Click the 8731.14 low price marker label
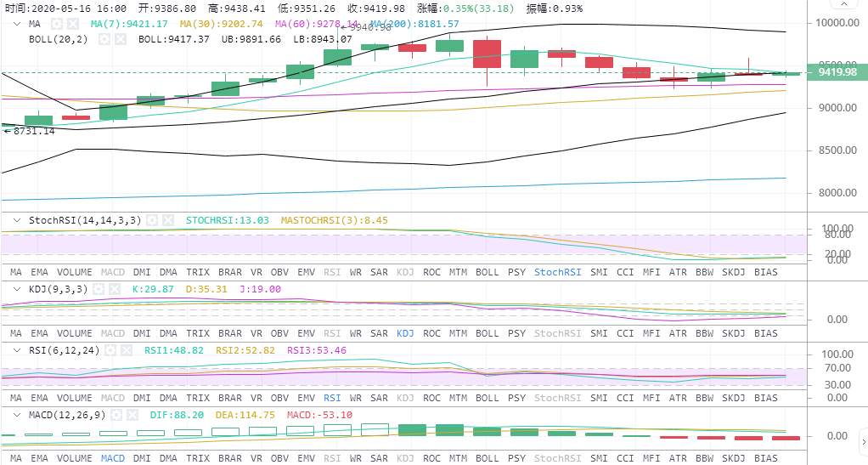 [30, 132]
